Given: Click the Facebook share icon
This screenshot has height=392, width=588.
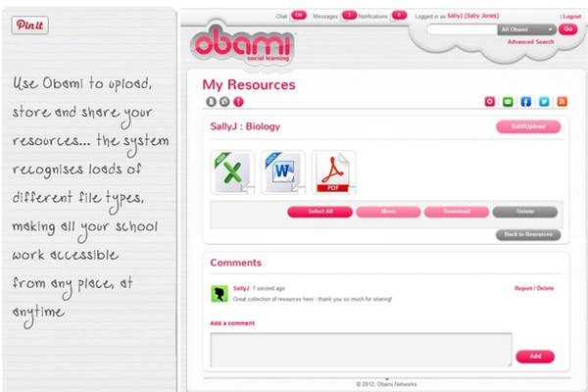Looking at the screenshot, I should (x=525, y=101).
